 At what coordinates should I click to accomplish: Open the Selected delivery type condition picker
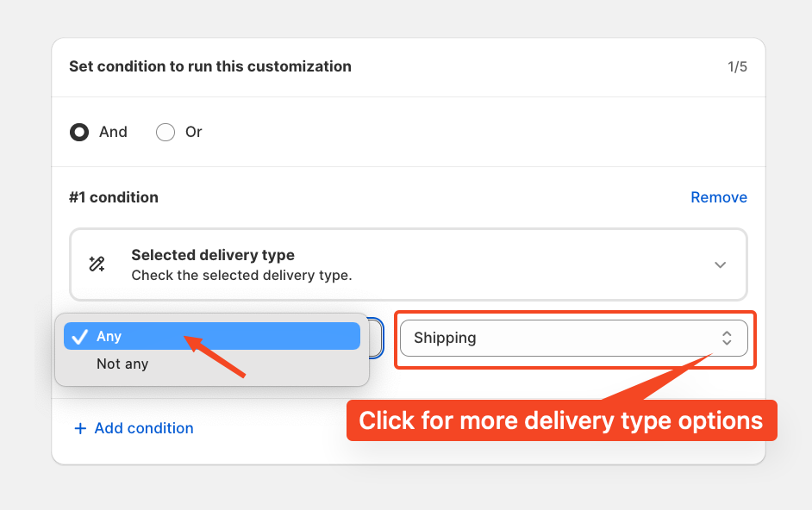click(x=409, y=264)
